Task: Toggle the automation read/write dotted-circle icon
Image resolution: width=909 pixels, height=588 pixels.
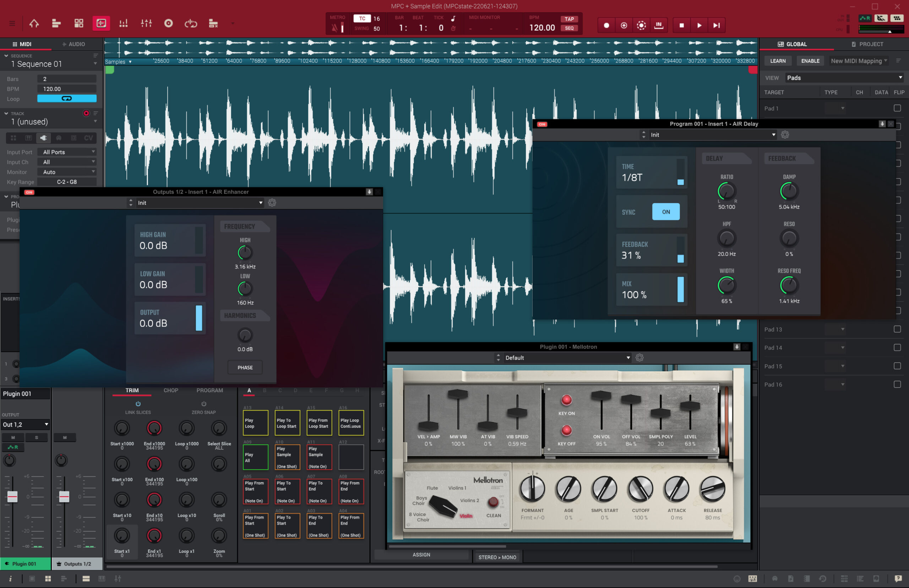Action: (x=641, y=26)
